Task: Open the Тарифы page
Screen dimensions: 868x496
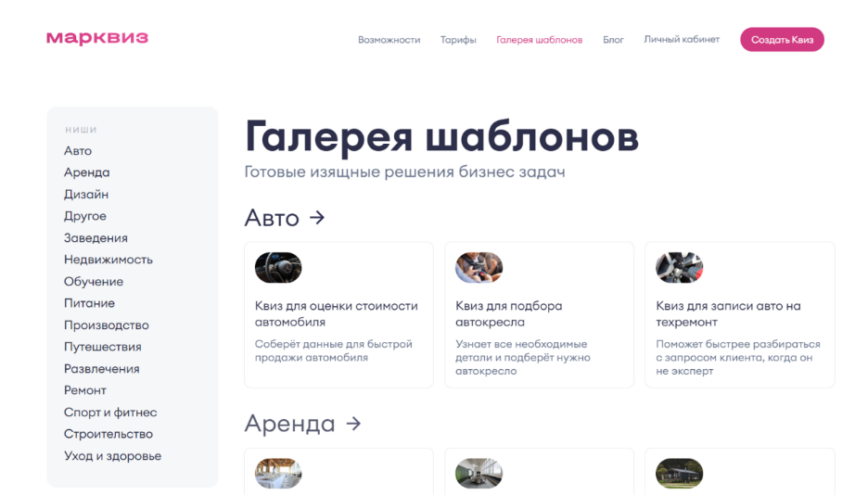Action: click(458, 40)
